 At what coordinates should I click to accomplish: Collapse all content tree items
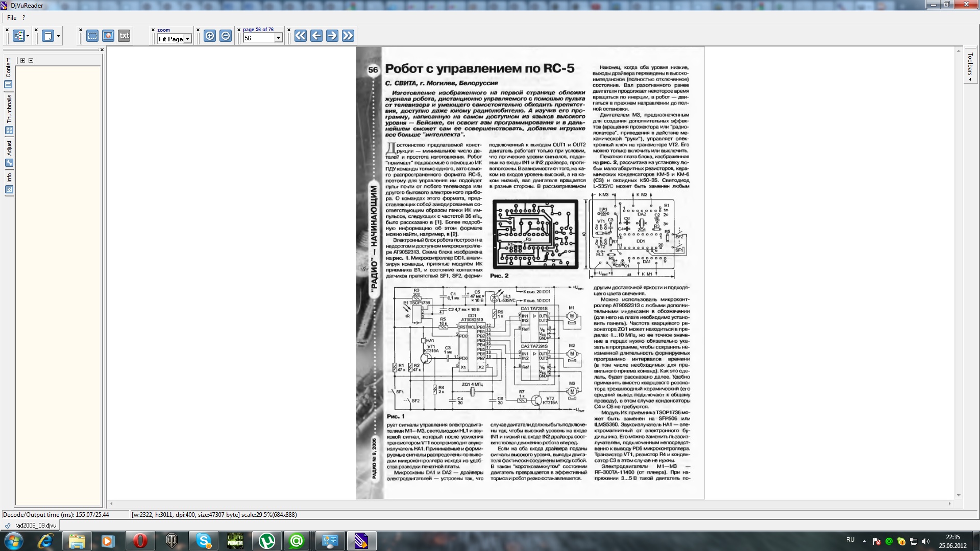(x=31, y=60)
